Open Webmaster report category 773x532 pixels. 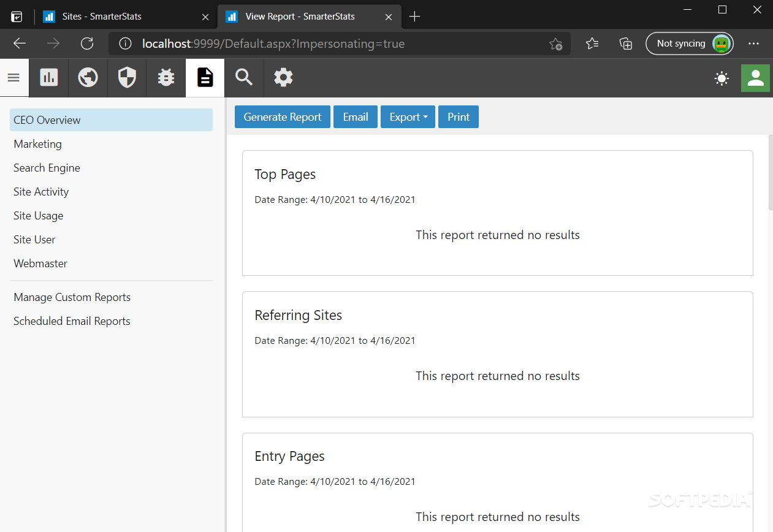(111, 264)
